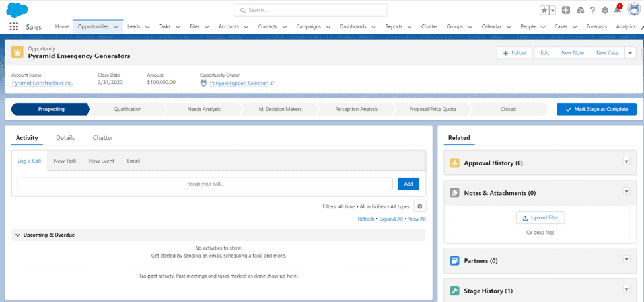Open the Partners actions dropdown
644x302 pixels.
(x=626, y=259)
